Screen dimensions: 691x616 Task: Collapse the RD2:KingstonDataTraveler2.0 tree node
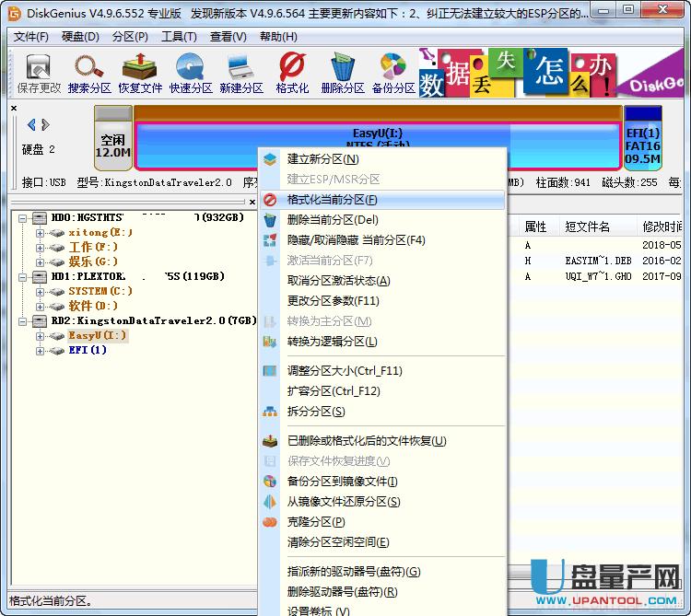pos(24,321)
